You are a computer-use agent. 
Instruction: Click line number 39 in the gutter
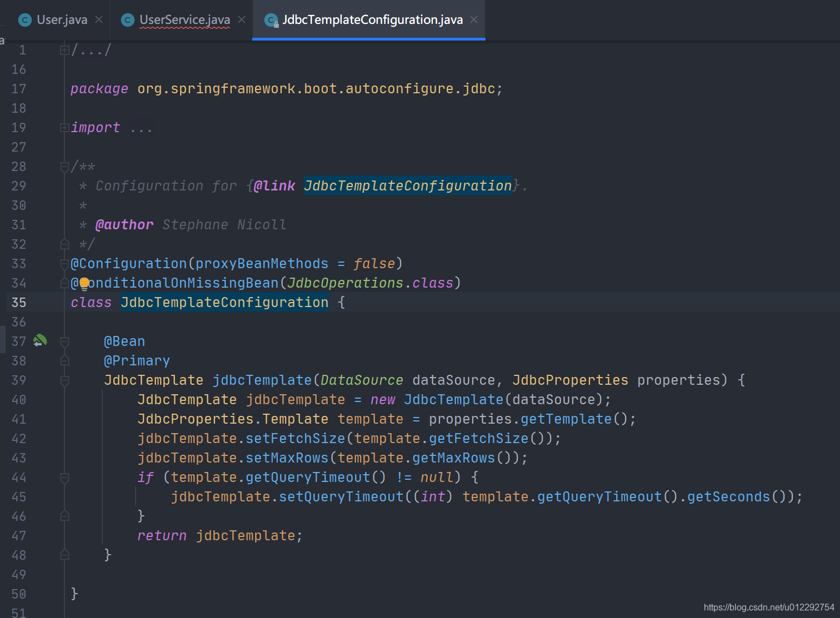19,380
